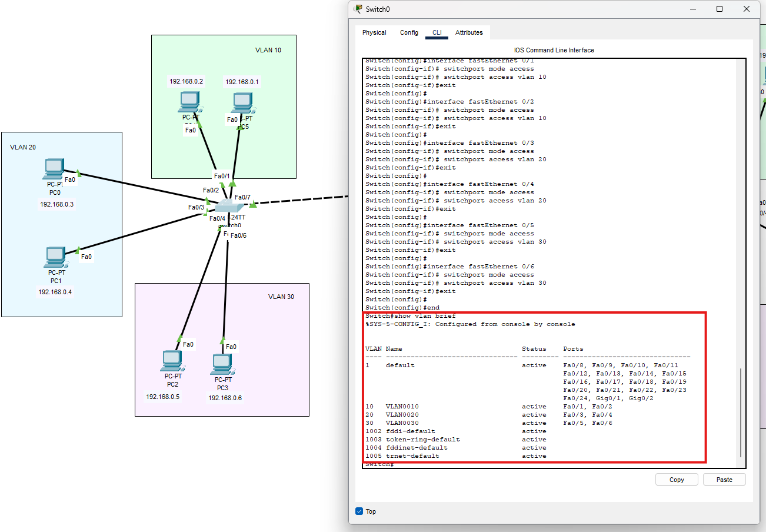Click the 192.168.0.1 IP label
The height and width of the screenshot is (532, 766).
(242, 82)
